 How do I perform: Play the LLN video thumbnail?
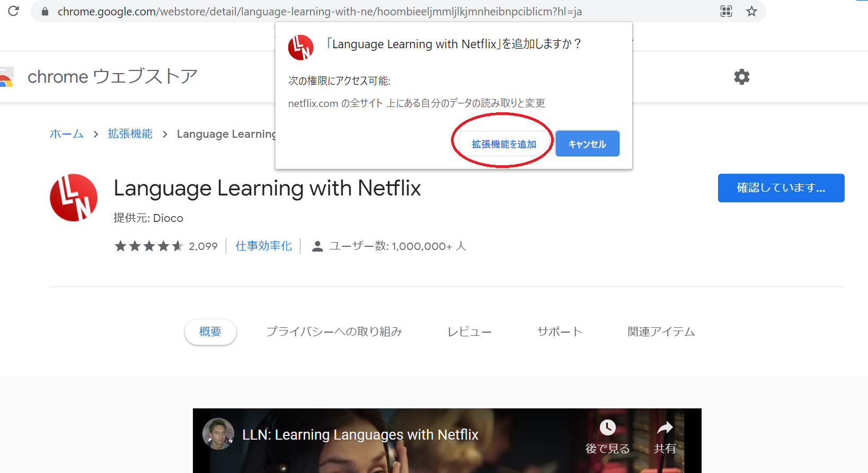pyautogui.click(x=447, y=441)
